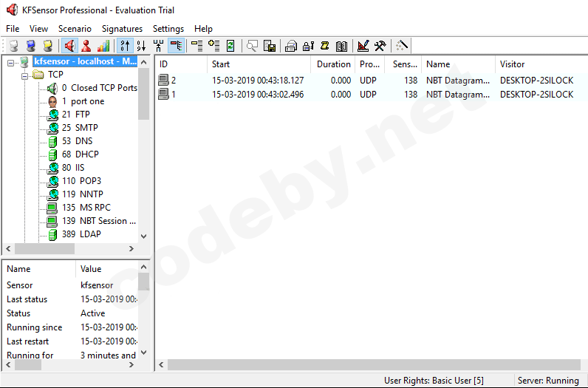Select the 25 SMTP port
This screenshot has width=588, height=388.
pyautogui.click(x=80, y=128)
